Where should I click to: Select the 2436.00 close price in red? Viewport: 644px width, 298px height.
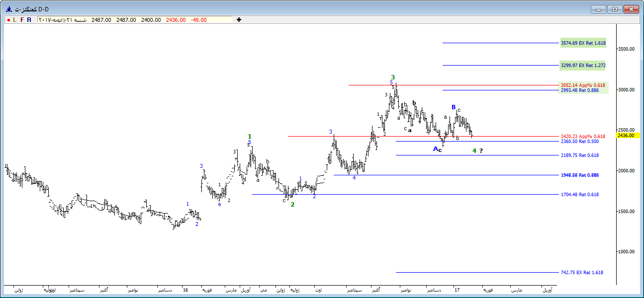176,20
